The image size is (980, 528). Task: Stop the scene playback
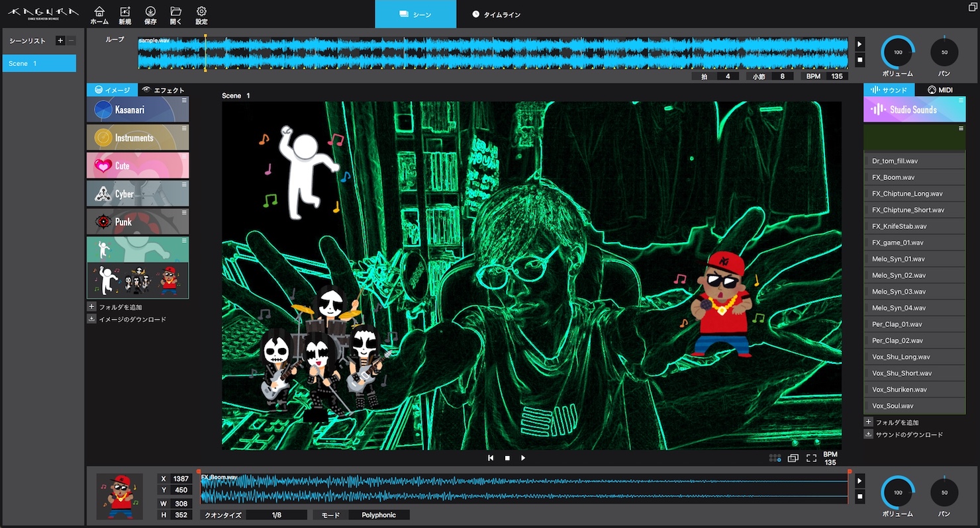(507, 458)
